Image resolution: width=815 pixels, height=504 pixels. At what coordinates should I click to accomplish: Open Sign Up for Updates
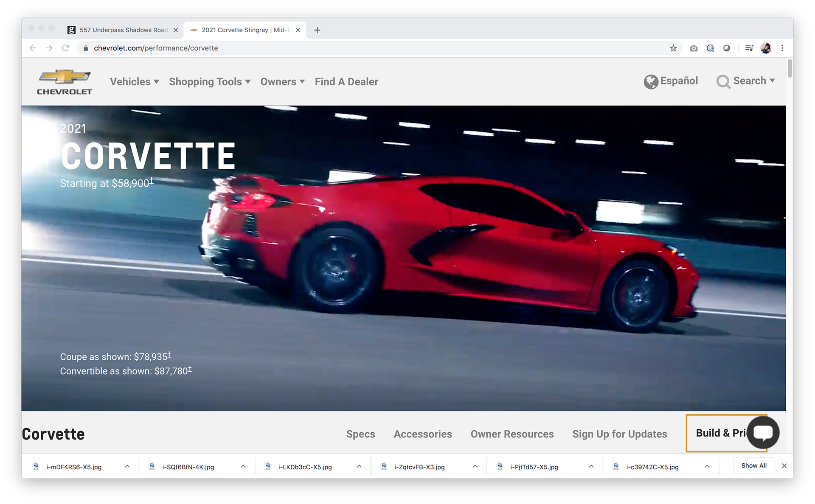pos(620,434)
